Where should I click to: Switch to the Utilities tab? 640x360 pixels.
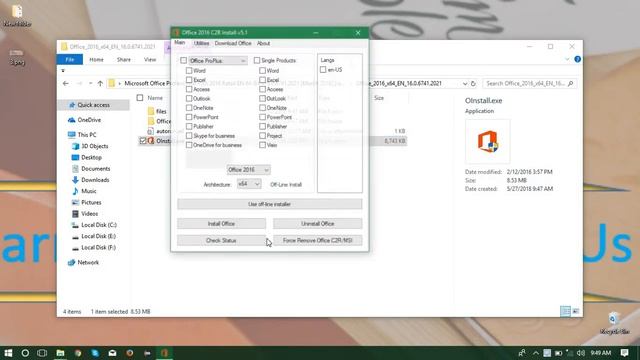tap(201, 43)
